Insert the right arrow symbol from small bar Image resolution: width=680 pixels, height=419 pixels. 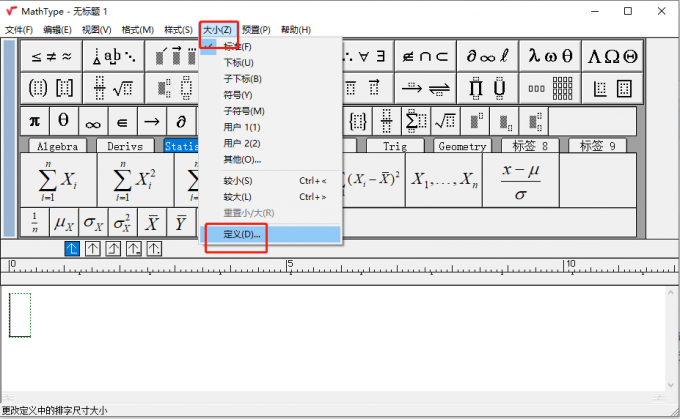(151, 121)
